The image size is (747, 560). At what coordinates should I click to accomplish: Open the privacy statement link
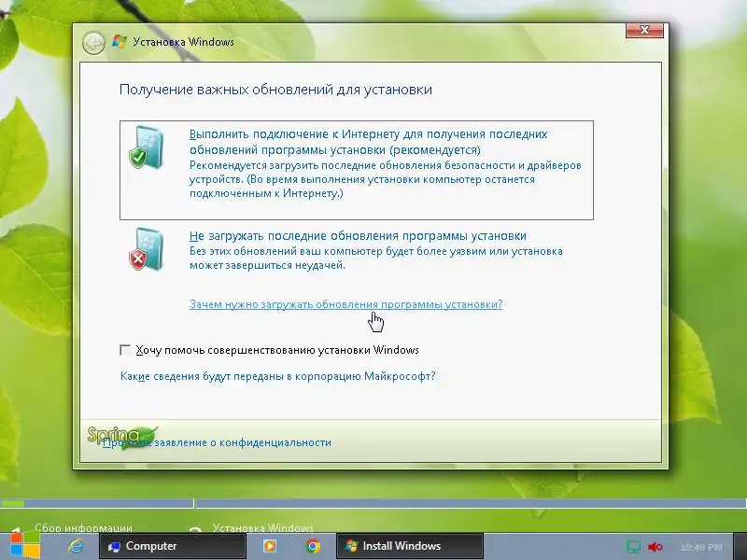click(217, 442)
